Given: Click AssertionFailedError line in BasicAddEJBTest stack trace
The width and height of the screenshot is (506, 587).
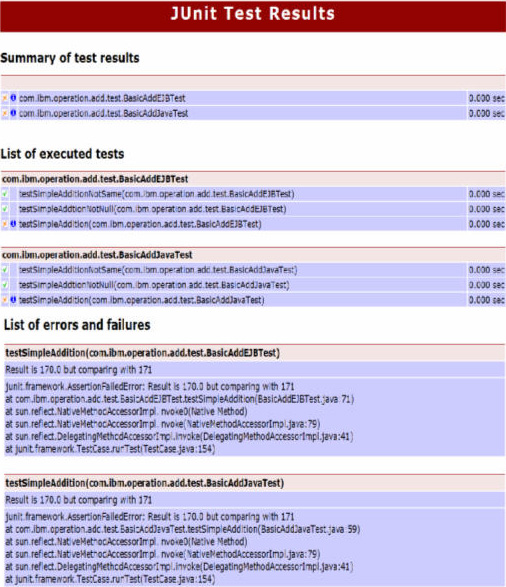Looking at the screenshot, I should coord(150,387).
